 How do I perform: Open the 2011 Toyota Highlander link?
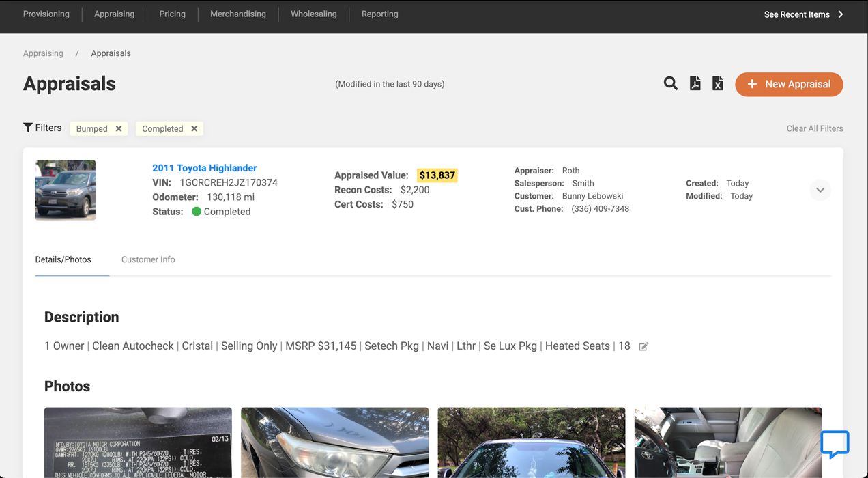205,168
